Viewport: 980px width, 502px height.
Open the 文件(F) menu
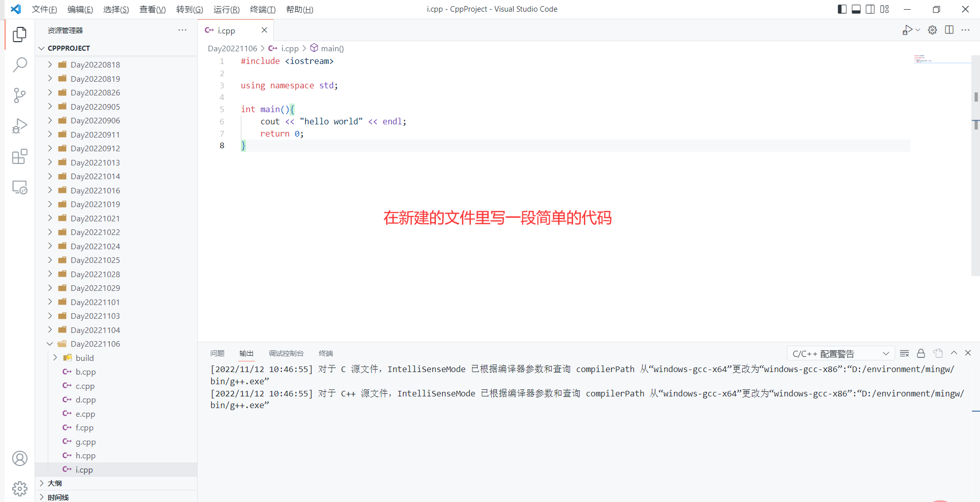click(x=44, y=9)
